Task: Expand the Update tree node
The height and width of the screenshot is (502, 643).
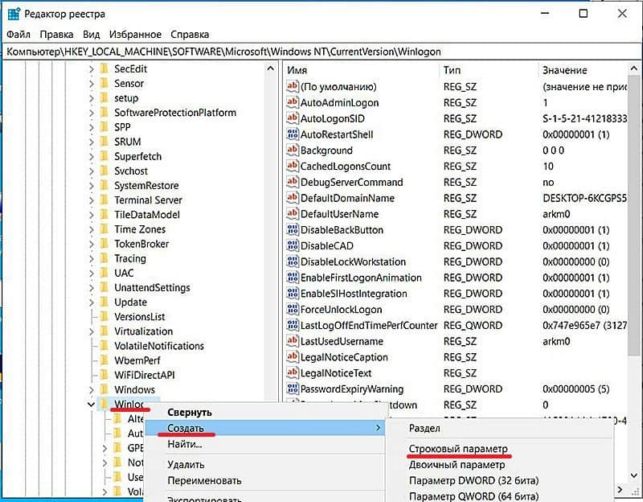Action: click(91, 302)
